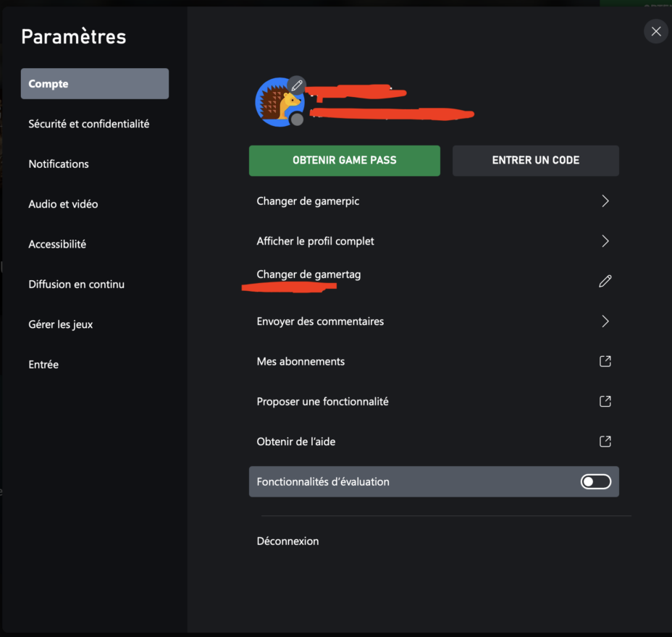Expand Envoyer des commentaires

click(x=434, y=321)
